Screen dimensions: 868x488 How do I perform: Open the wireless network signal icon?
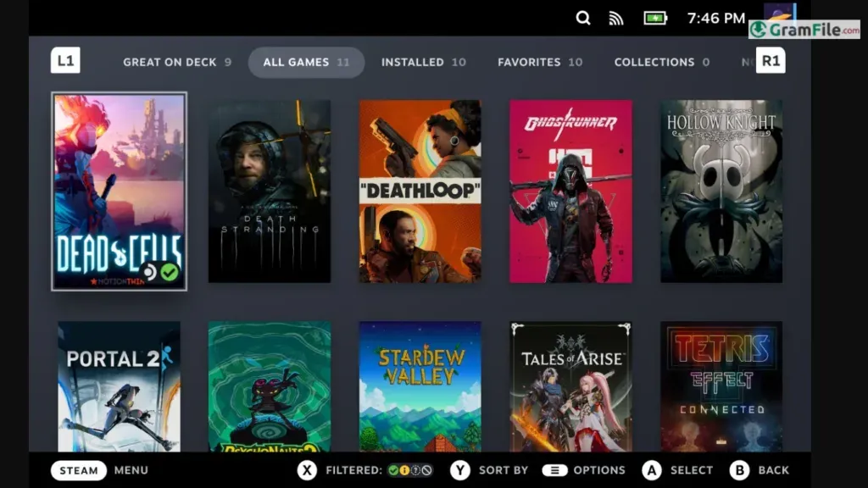pyautogui.click(x=615, y=19)
